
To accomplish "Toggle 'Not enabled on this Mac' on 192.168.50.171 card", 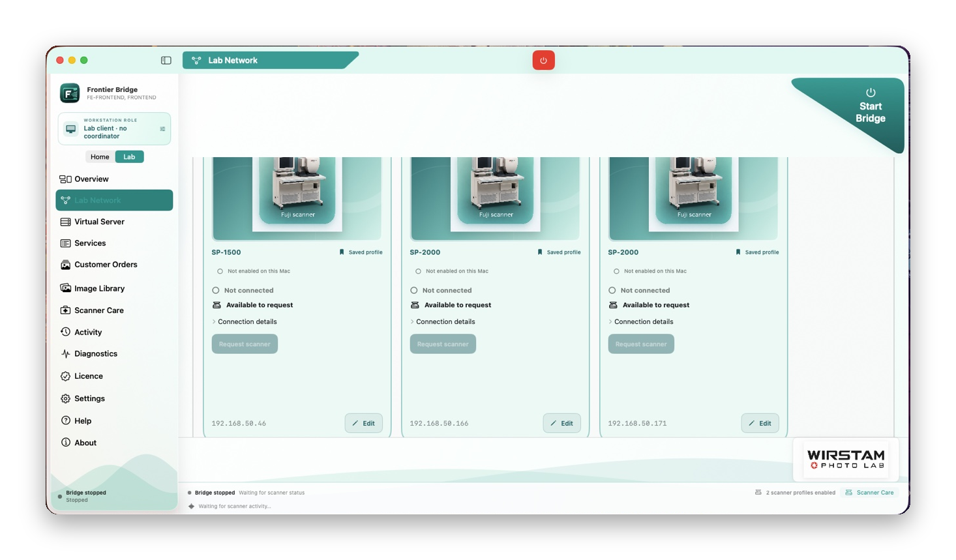I will pyautogui.click(x=616, y=271).
